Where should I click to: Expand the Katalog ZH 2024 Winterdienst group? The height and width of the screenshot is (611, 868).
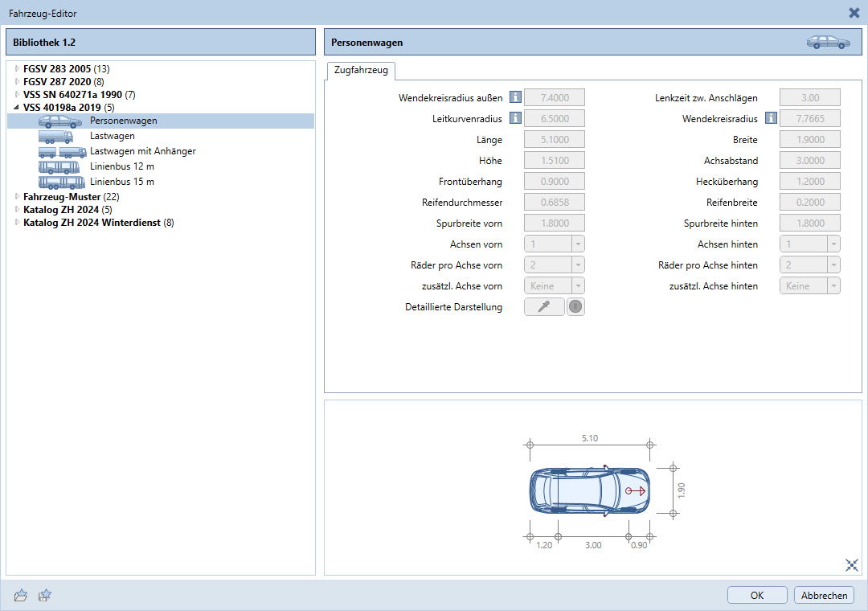17,223
